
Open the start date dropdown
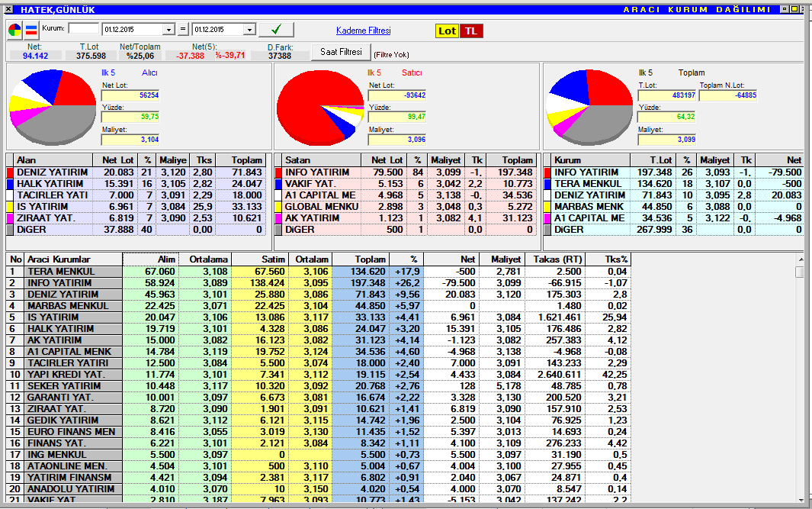169,30
